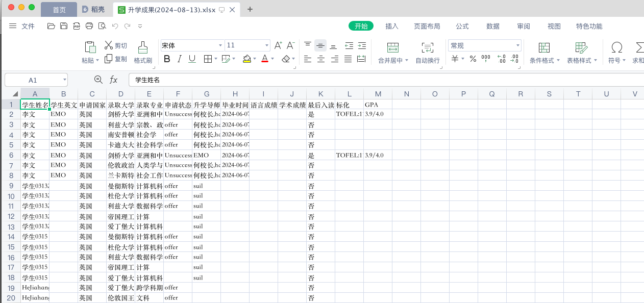Image resolution: width=644 pixels, height=303 pixels.
Task: Click the Format Painter (格式刷) icon
Action: (x=143, y=47)
